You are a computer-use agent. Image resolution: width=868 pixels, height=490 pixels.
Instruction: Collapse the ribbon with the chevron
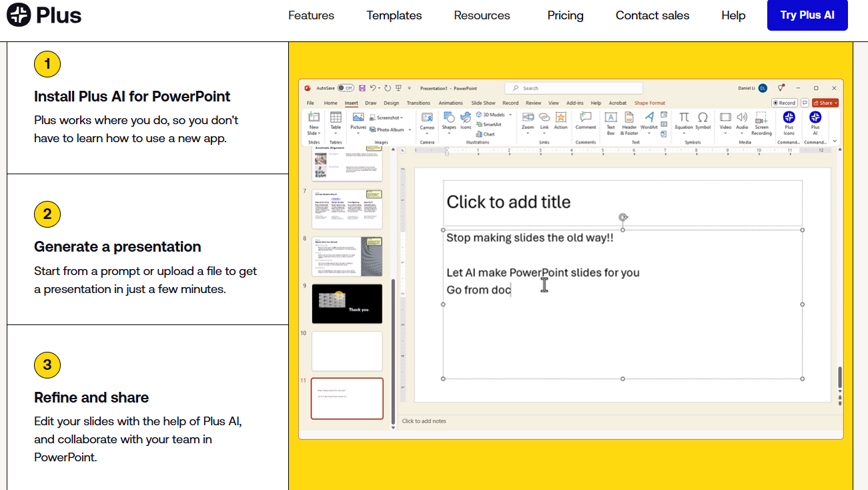(x=835, y=141)
